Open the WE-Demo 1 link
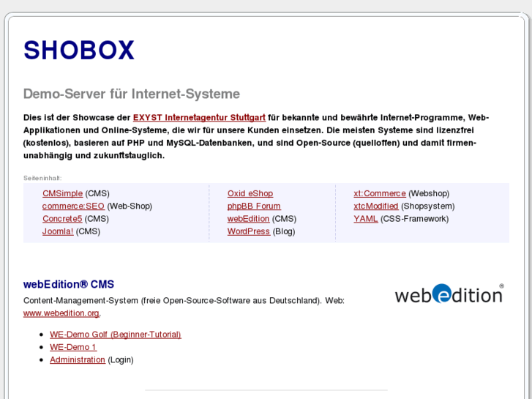532x399 pixels. 73,347
